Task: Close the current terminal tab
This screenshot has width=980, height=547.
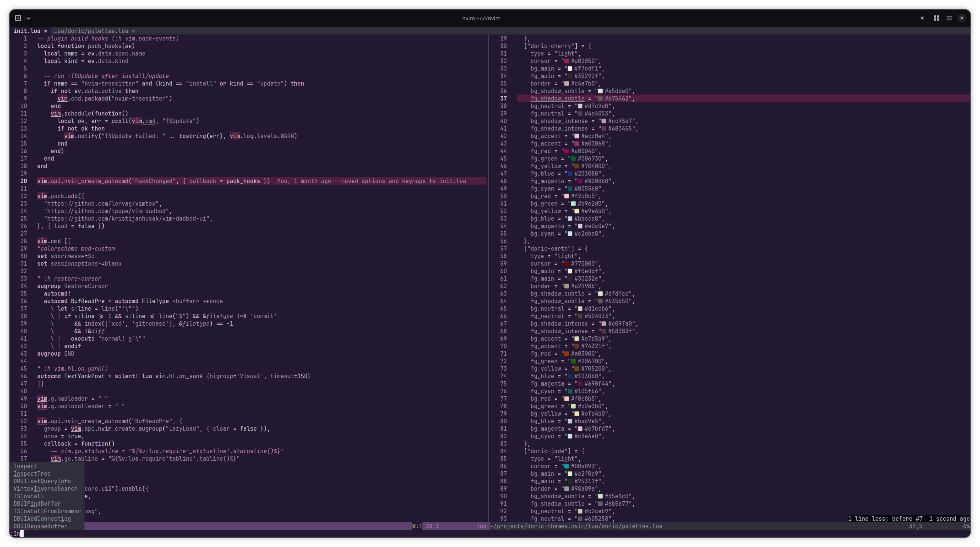Action: click(x=922, y=18)
